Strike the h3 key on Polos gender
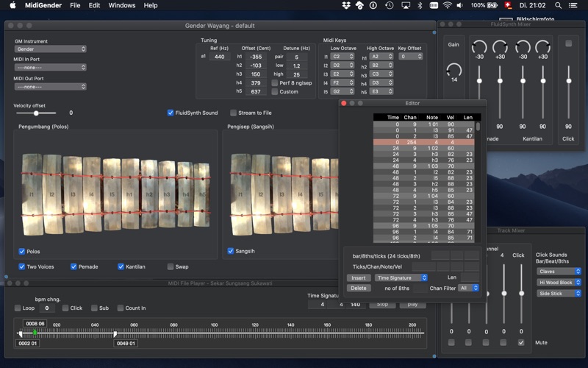This screenshot has width=588, height=368. coord(167,194)
